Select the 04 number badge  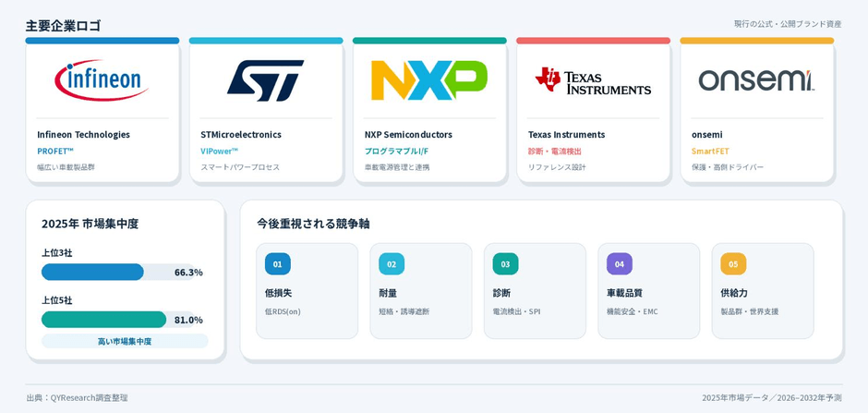point(620,264)
